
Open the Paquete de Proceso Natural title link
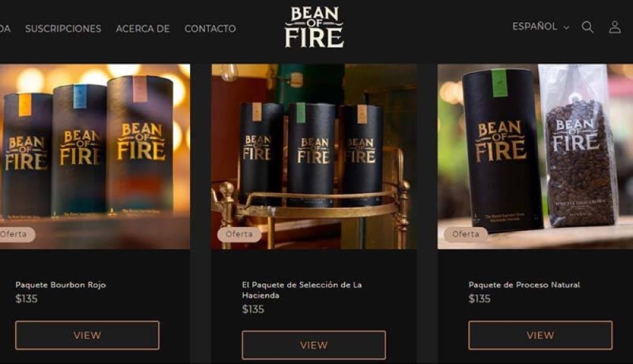(x=524, y=285)
